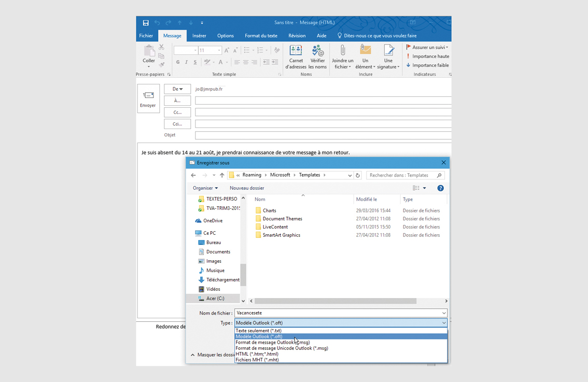The width and height of the screenshot is (588, 382).
Task: Open the Aide tab
Action: tap(321, 36)
